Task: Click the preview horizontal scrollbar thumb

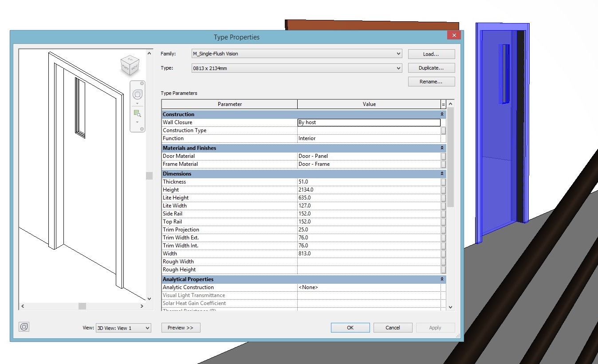Action: point(82,306)
